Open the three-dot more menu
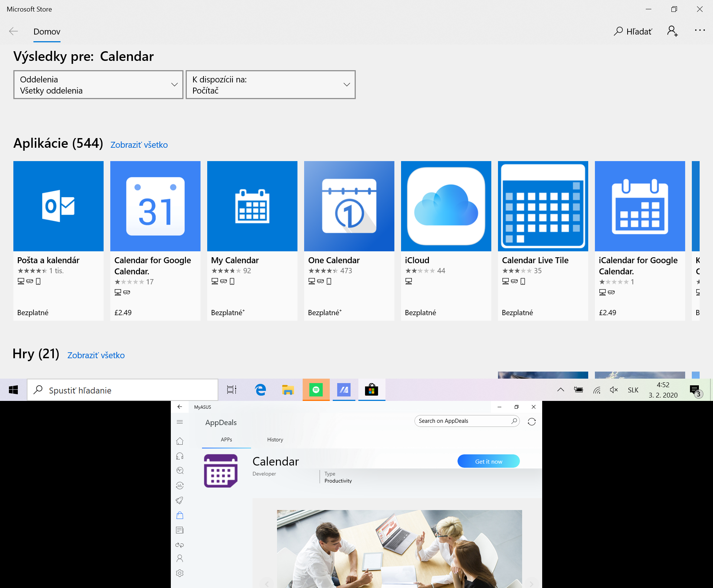713x588 pixels. pyautogui.click(x=700, y=30)
